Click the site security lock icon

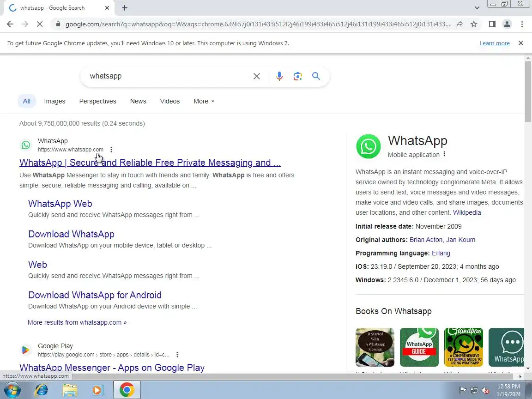coord(58,24)
